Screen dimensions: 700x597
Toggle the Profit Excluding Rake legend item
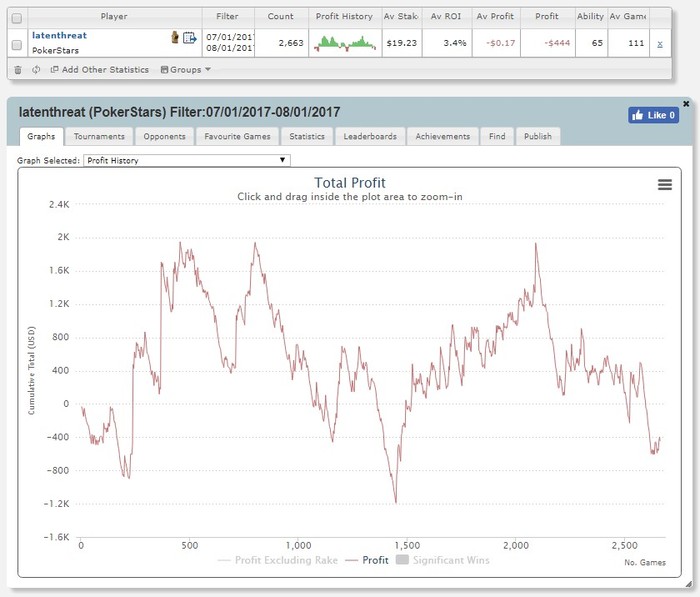tap(278, 560)
